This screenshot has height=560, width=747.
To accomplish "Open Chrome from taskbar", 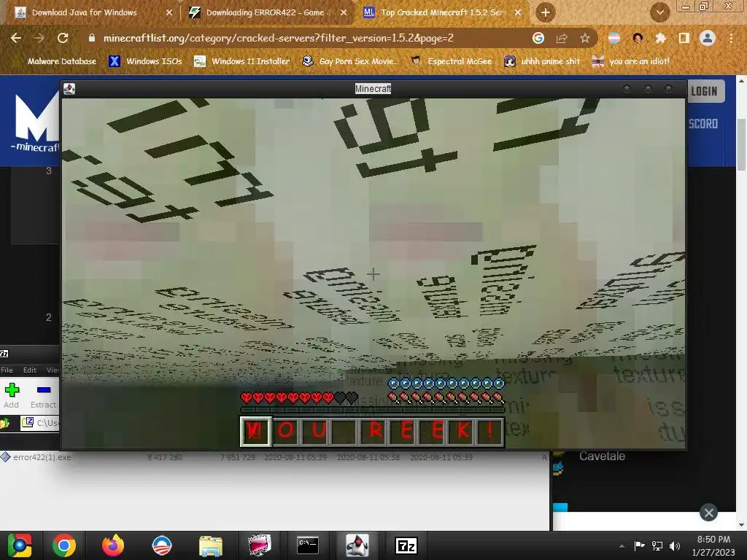I will click(x=64, y=545).
